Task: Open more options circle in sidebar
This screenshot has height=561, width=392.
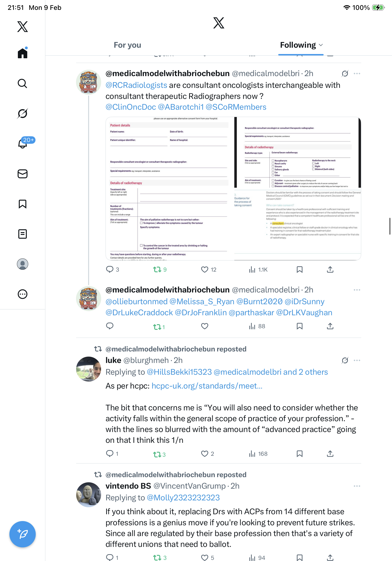Action: [x=23, y=294]
